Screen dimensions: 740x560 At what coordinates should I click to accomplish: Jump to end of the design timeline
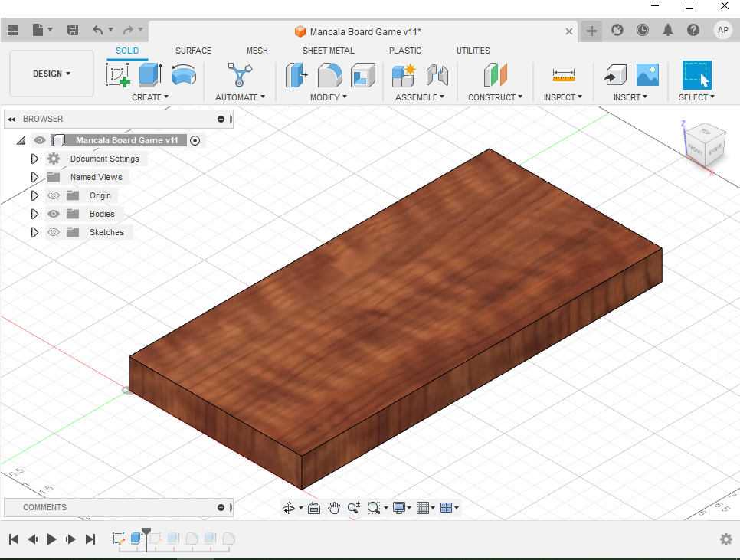coord(90,539)
